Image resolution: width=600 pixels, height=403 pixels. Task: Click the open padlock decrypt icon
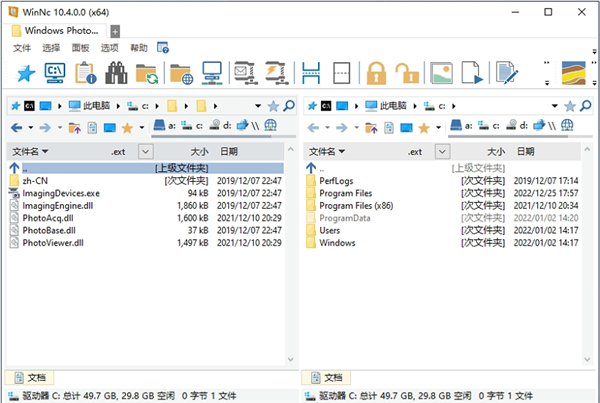pyautogui.click(x=406, y=73)
